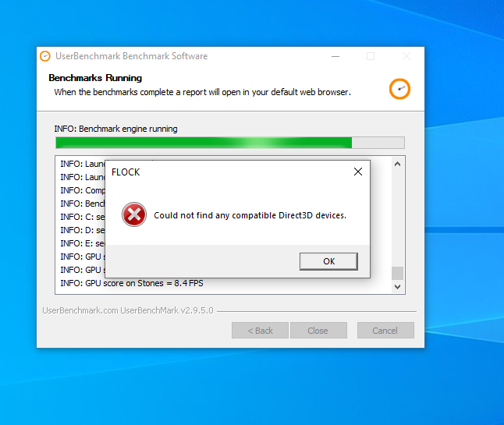Click the log scrollbar up arrow
This screenshot has height=425, width=504.
pos(397,165)
